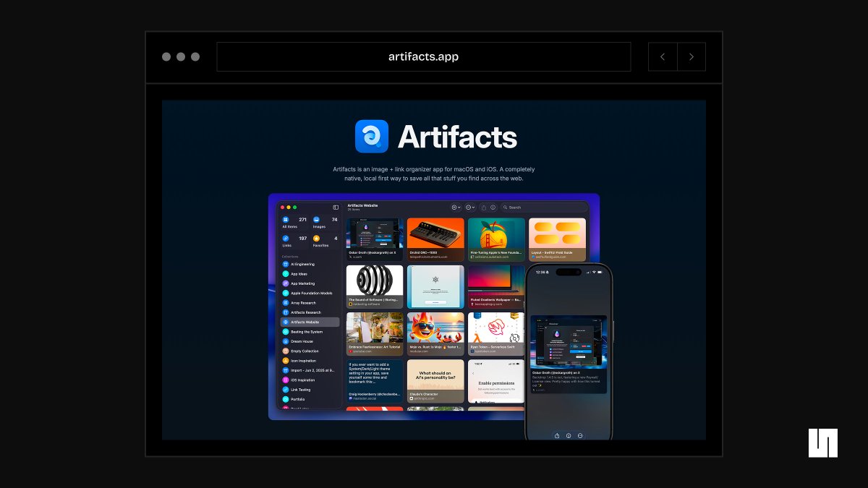
Task: Toggle the sidebar with the sidebar icon
Action: (336, 207)
